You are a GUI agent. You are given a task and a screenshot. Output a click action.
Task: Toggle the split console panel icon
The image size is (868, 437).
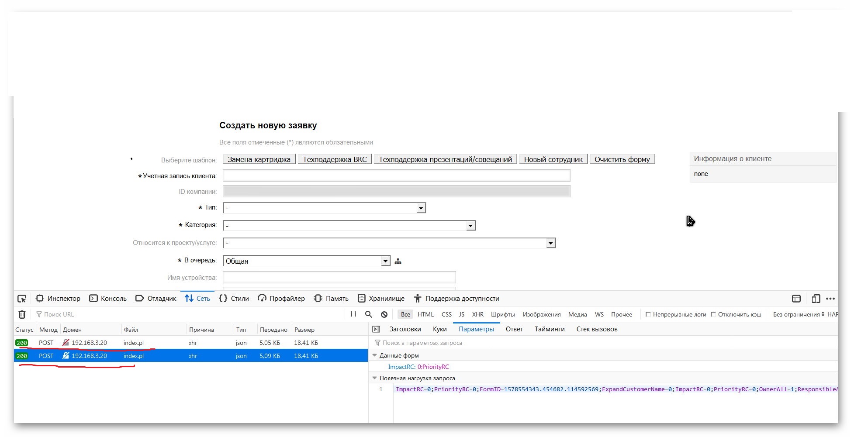[x=796, y=299]
